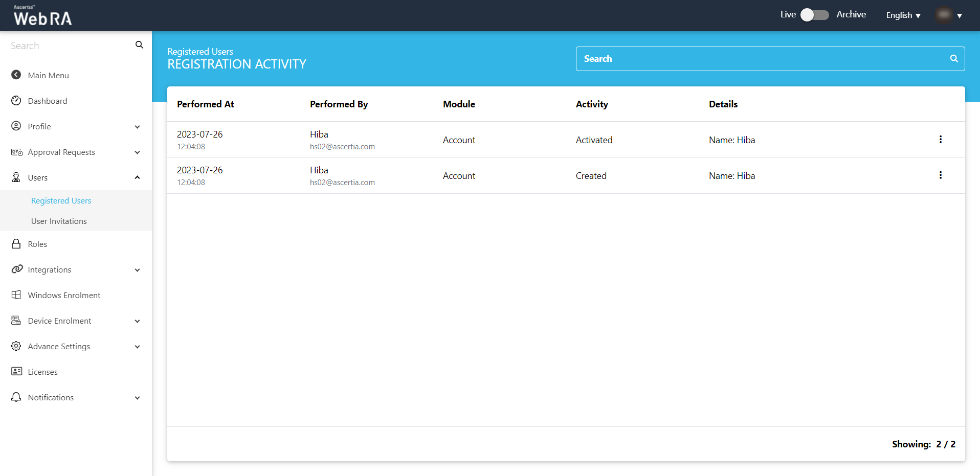Screen dimensions: 980x476
Task: Open the three-dot menu for Activated row
Action: click(x=940, y=140)
